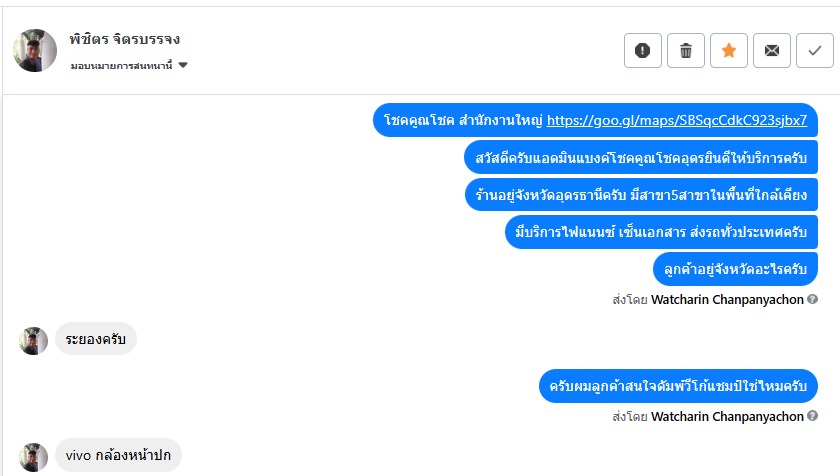Mark as unread with envelope icon

772,50
